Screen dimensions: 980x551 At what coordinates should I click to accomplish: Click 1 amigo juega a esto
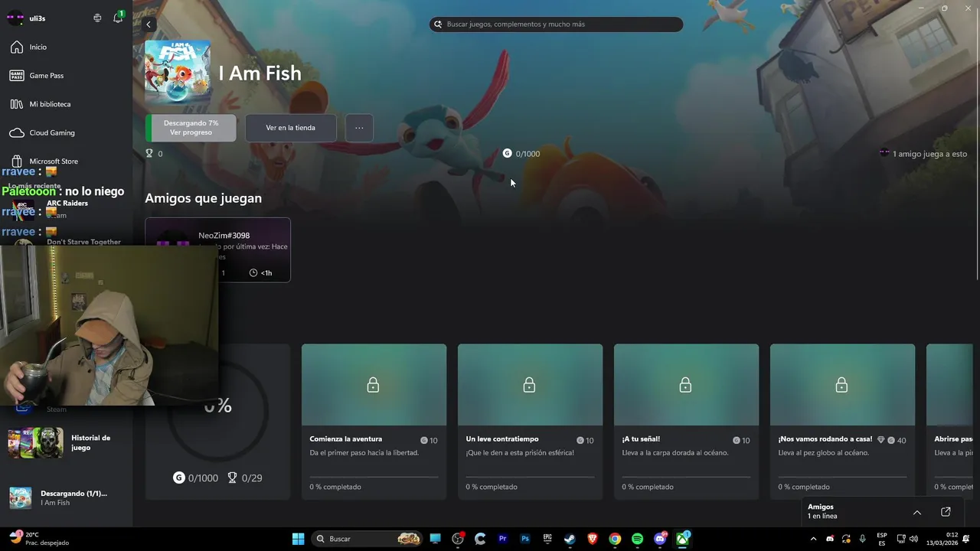pos(923,154)
